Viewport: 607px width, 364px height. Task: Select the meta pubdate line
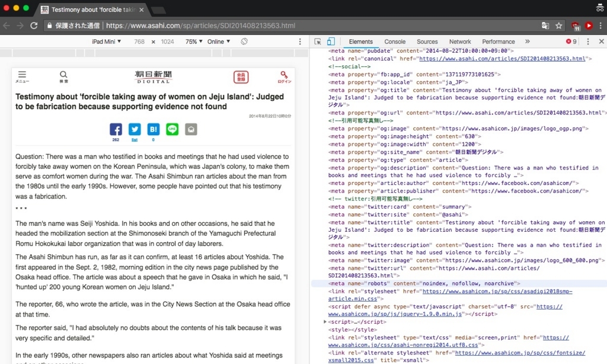click(x=421, y=51)
